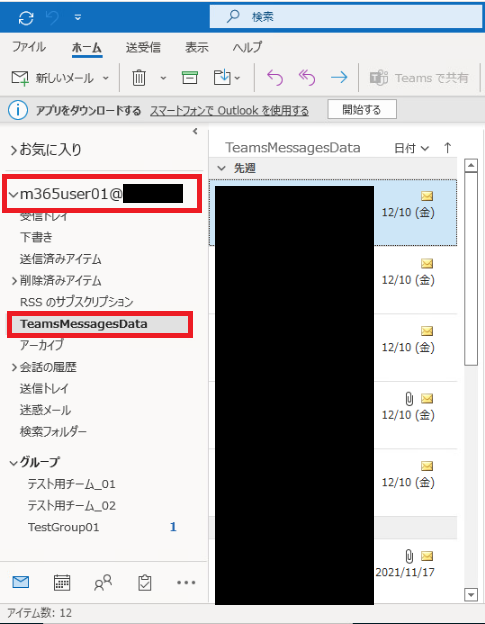This screenshot has width=485, height=624.
Task: Open the ファイル menu tab
Action: 29,47
